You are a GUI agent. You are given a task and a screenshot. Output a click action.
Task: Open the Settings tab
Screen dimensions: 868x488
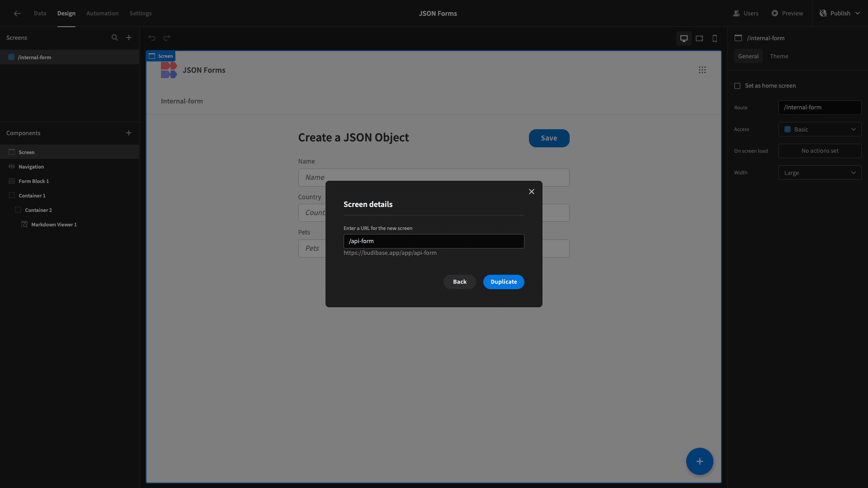(141, 14)
